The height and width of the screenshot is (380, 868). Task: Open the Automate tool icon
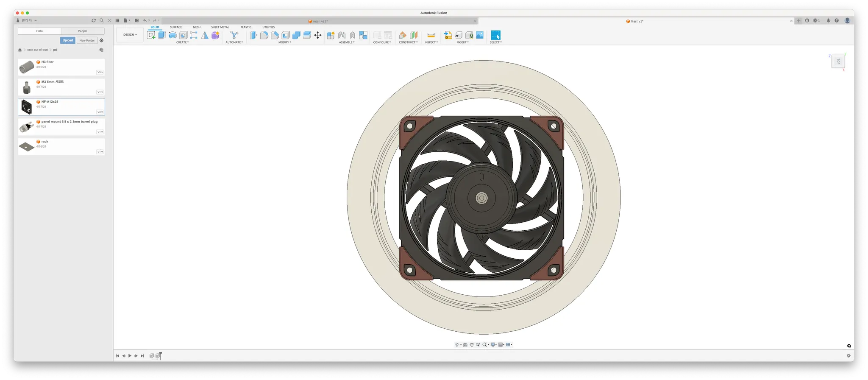[x=234, y=35]
